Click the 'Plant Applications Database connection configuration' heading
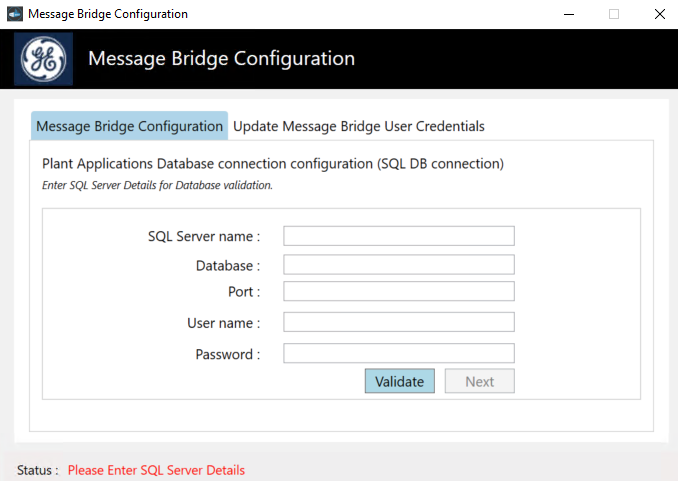The image size is (678, 481). tap(273, 164)
